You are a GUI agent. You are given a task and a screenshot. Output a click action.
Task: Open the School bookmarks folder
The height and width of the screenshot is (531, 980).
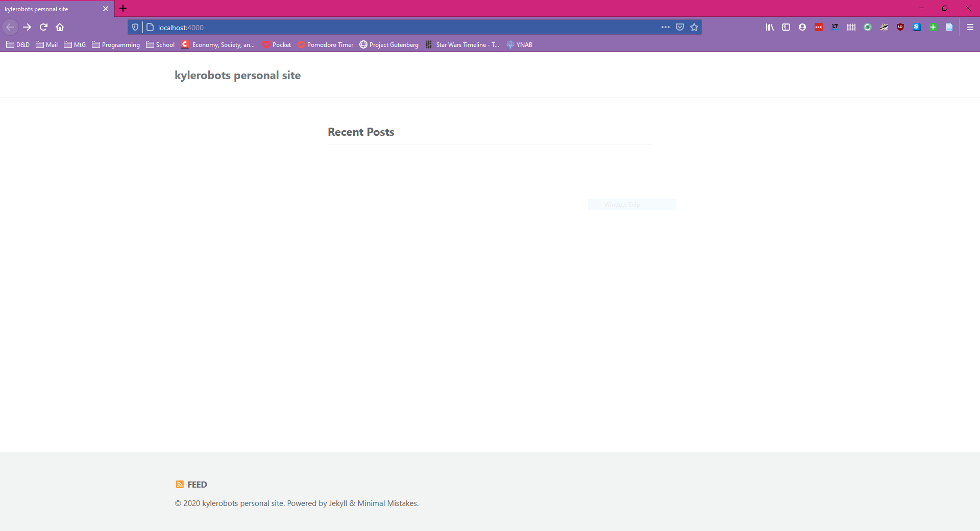160,45
